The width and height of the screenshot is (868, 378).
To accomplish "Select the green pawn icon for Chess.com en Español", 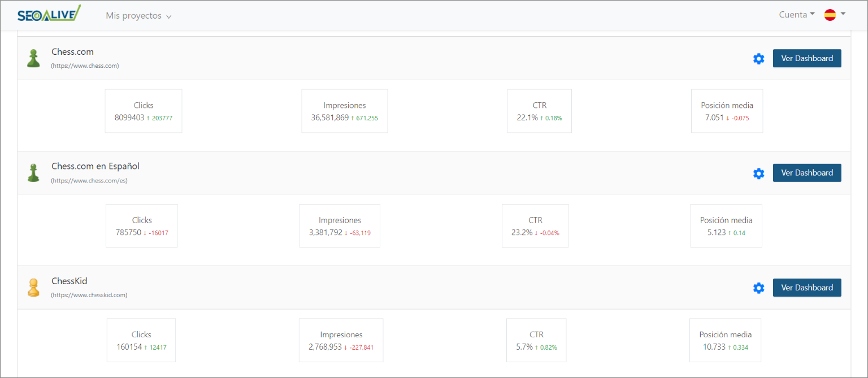I will click(33, 172).
